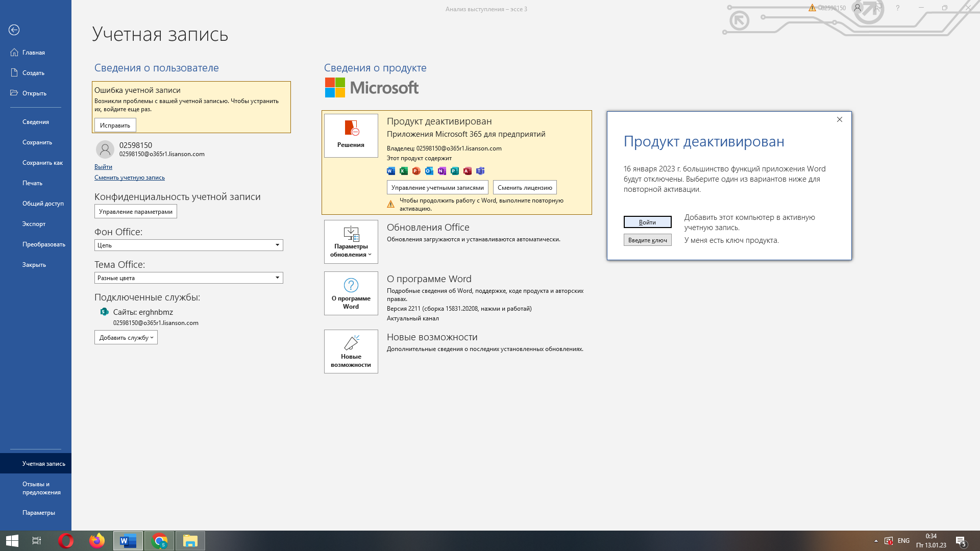Open the Фон Office dropdown
Viewport: 980px width, 551px height.
189,245
